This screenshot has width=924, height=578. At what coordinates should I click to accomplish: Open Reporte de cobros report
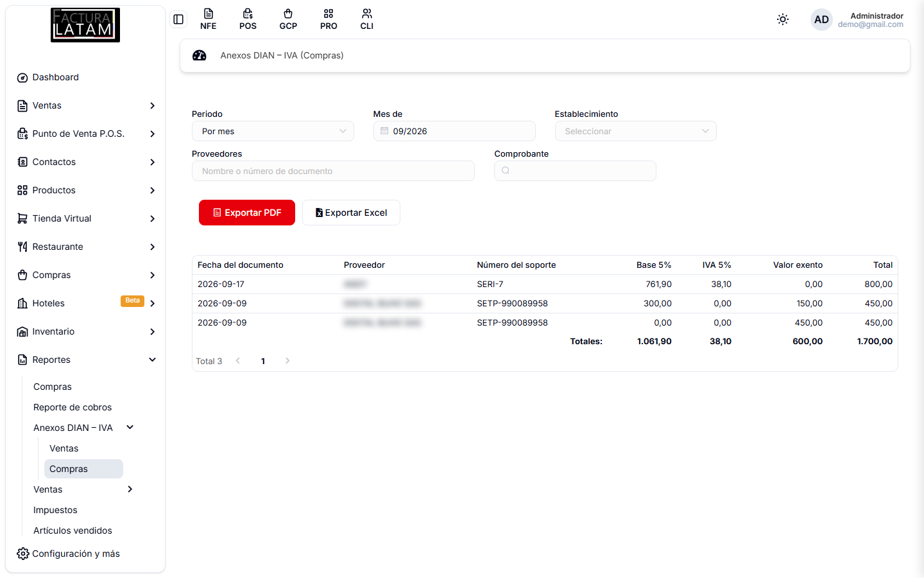73,407
